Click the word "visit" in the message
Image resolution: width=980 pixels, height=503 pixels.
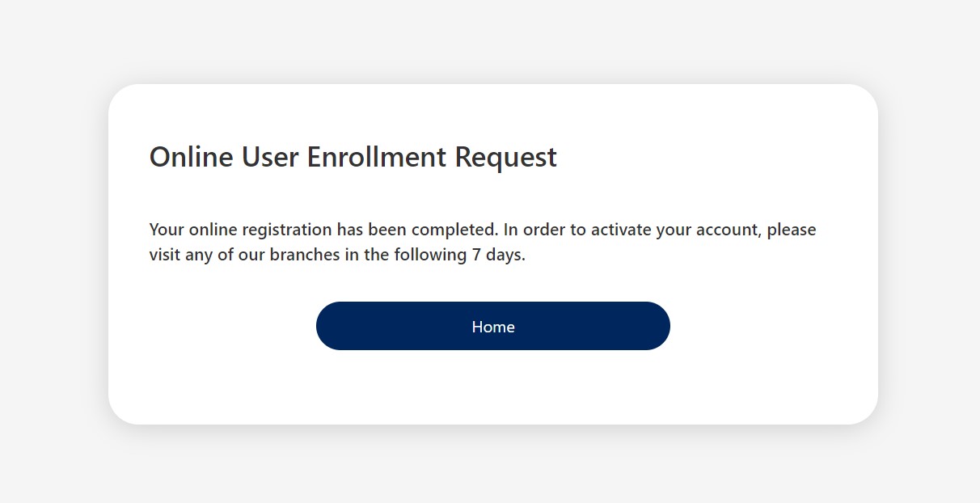(x=165, y=256)
